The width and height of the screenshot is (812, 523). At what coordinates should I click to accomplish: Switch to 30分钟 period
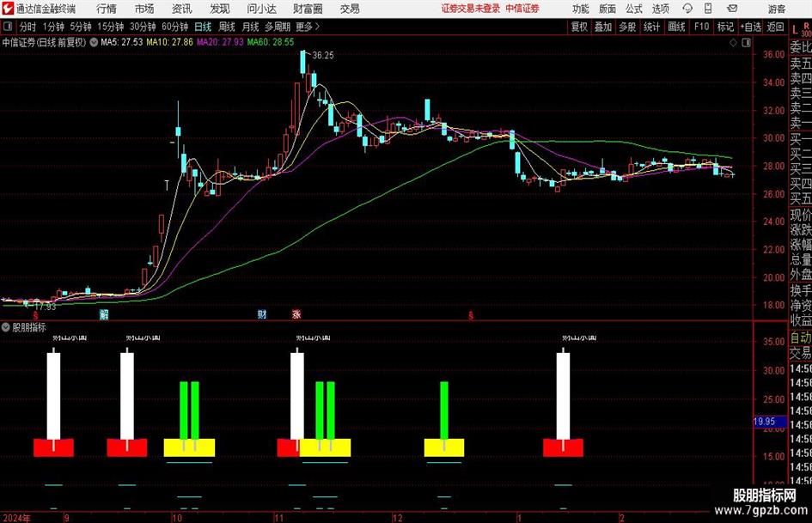coord(143,27)
